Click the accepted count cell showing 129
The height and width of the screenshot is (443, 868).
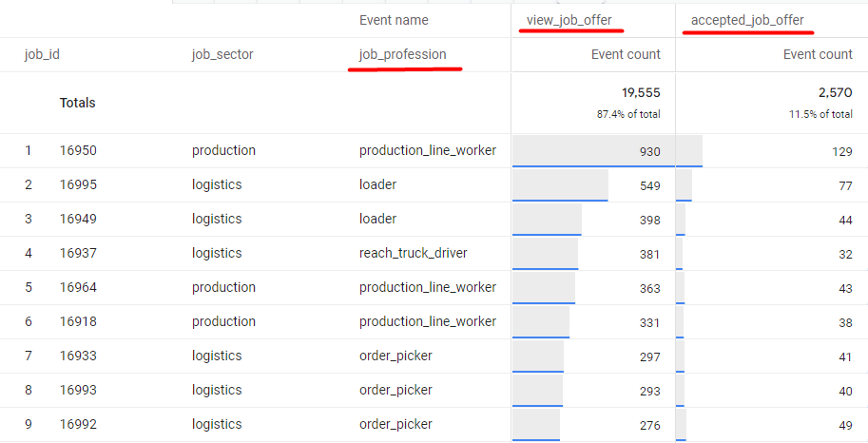coord(839,151)
